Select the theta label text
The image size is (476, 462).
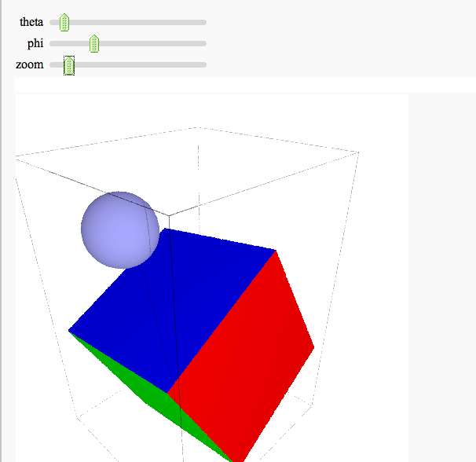tap(31, 22)
